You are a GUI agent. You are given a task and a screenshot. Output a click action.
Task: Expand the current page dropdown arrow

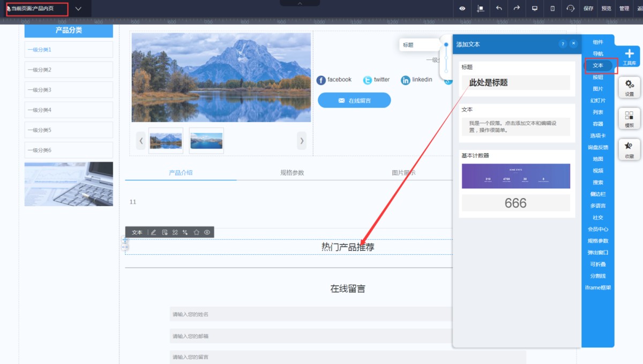point(79,9)
